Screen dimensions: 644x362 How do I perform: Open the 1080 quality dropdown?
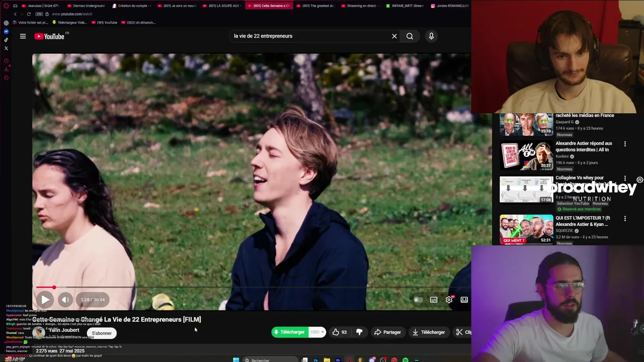pos(317,332)
